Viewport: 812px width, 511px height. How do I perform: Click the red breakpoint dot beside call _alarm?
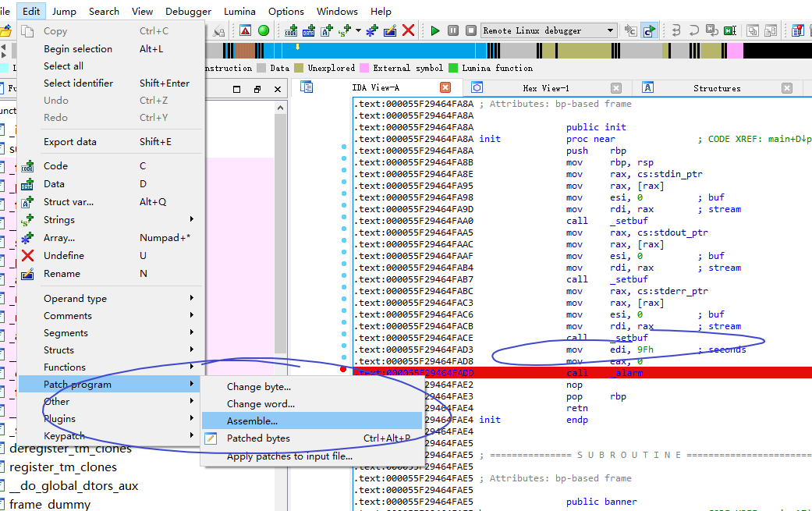(343, 369)
